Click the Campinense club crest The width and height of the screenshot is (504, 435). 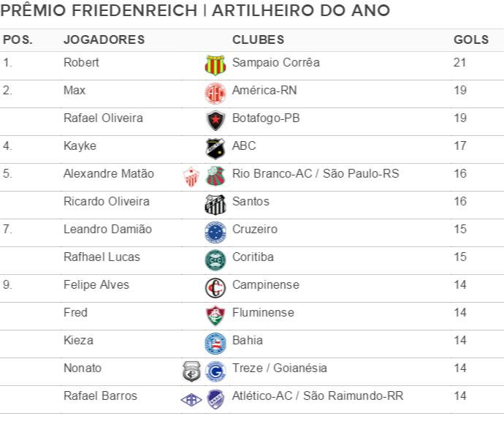[x=215, y=287]
